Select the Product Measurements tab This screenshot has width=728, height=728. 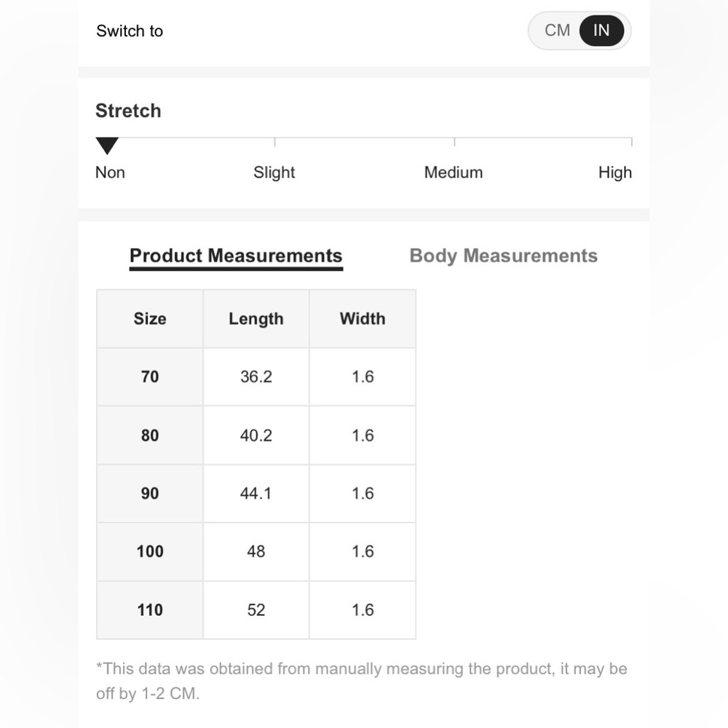[x=236, y=256]
